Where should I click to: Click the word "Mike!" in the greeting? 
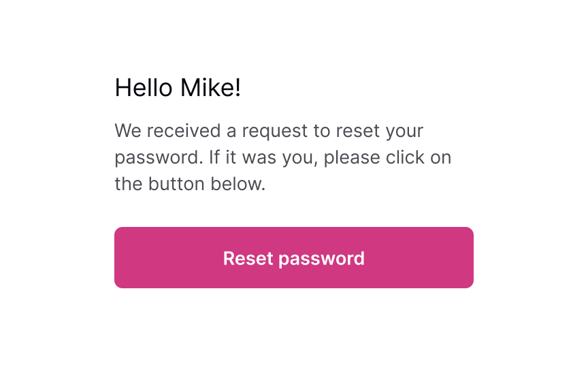tap(210, 87)
